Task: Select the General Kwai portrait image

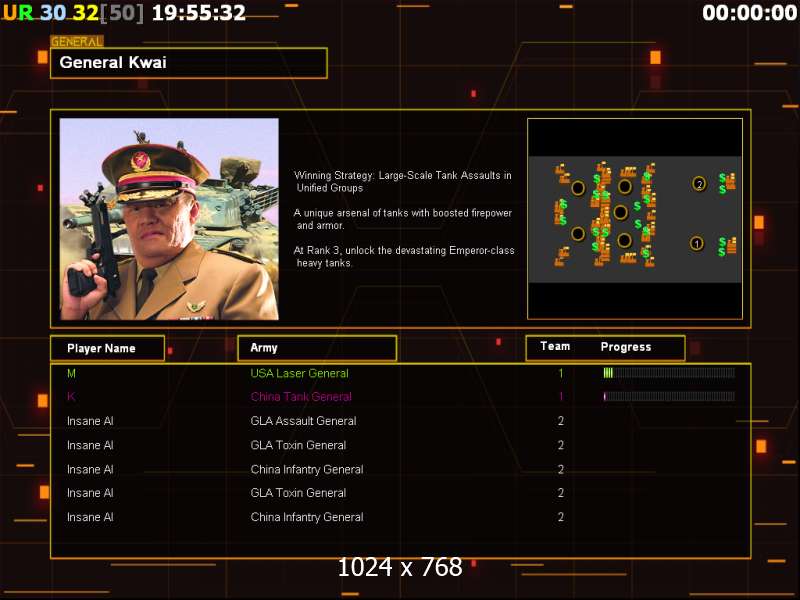Action: [x=169, y=219]
